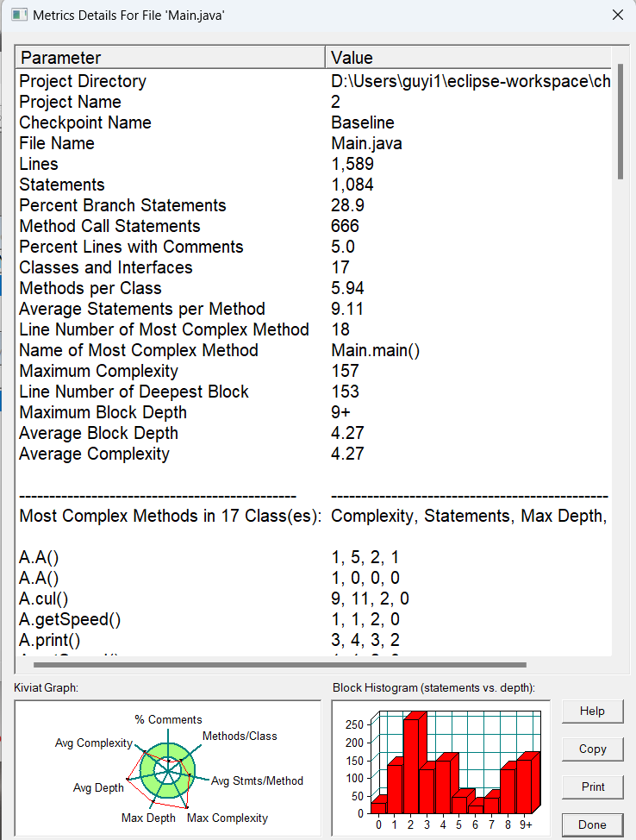The width and height of the screenshot is (636, 840).
Task: Select Classes and Interfaces row
Action: 313,268
